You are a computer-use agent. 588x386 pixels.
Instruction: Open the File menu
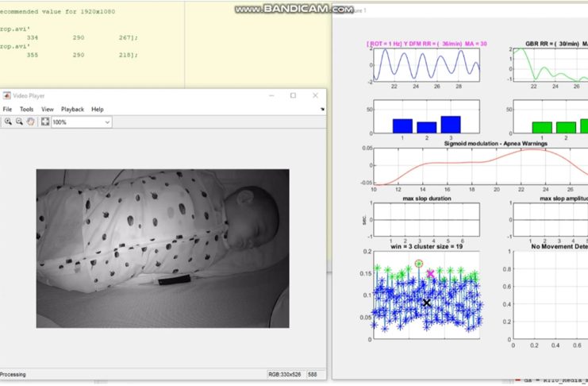click(7, 109)
